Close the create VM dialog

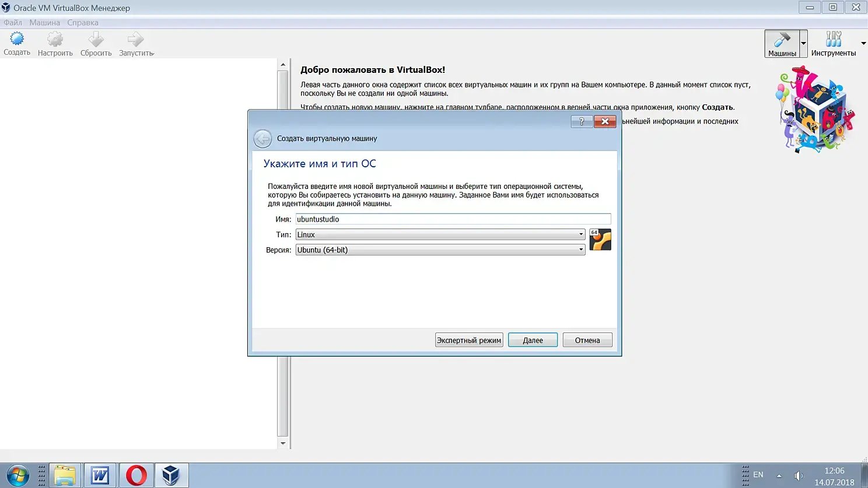pyautogui.click(x=605, y=121)
